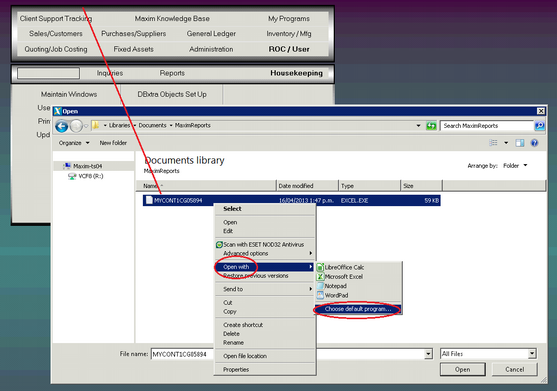The height and width of the screenshot is (391, 557).
Task: Click Inventory / Mfg module in Maxim
Action: tap(289, 34)
